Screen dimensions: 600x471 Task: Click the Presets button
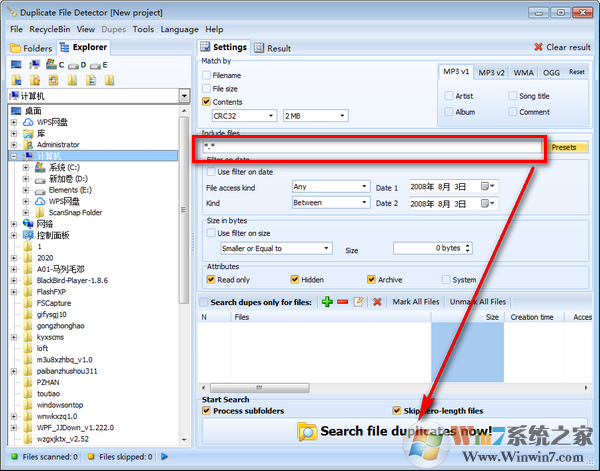(564, 147)
